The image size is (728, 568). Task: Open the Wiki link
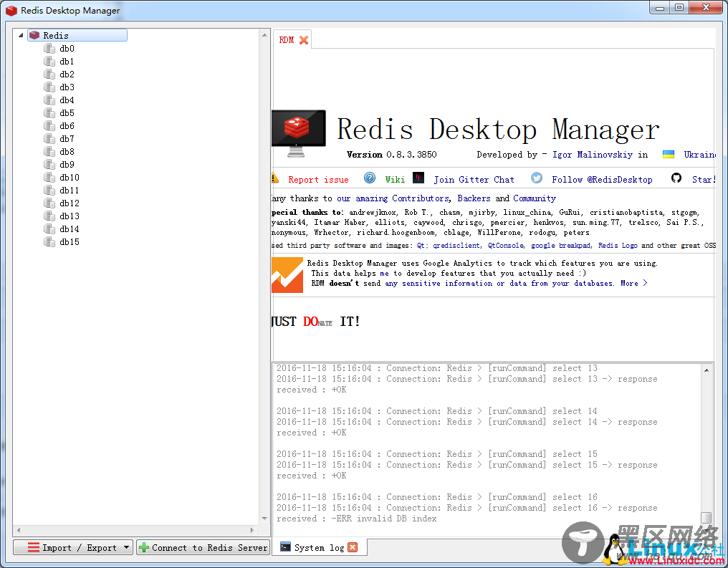coord(395,180)
